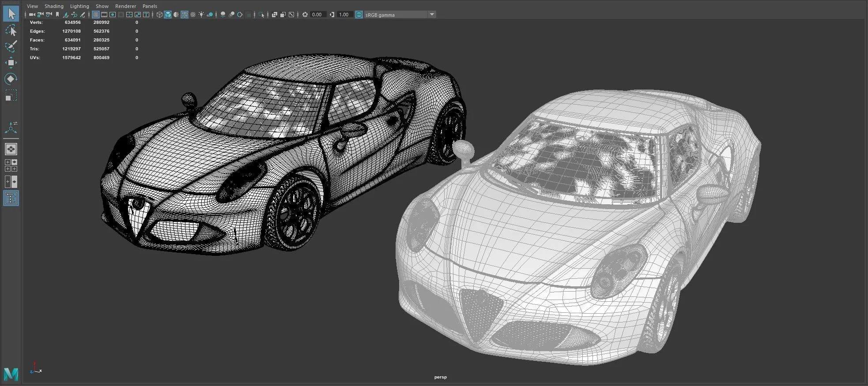This screenshot has height=386, width=868.
Task: Click the Bookmarks icon
Action: tap(57, 15)
